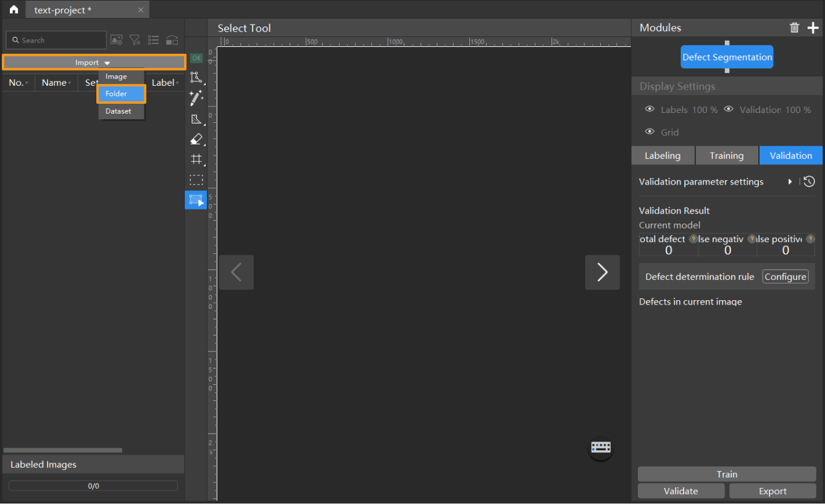Viewport: 825px width, 504px height.
Task: Click the Defects in current image label
Action: click(x=690, y=301)
